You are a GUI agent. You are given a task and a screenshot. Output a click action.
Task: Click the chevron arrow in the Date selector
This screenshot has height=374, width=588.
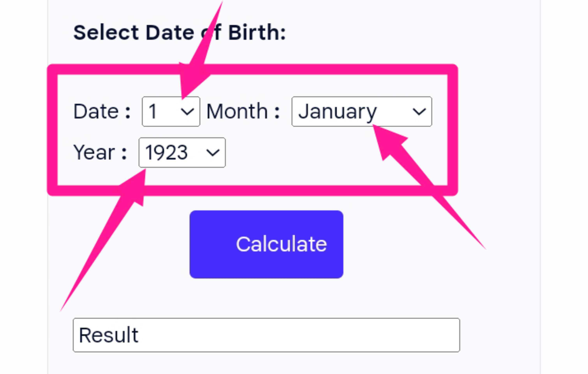187,112
